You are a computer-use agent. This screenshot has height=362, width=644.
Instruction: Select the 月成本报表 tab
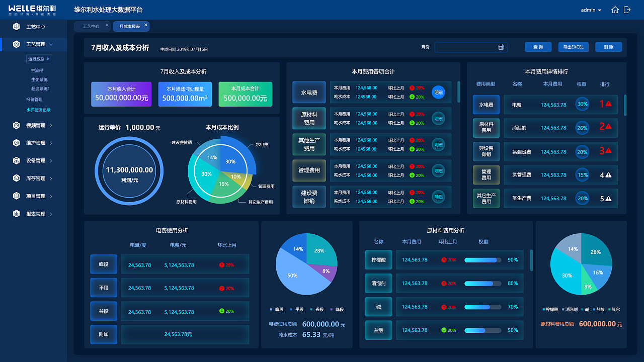point(130,26)
